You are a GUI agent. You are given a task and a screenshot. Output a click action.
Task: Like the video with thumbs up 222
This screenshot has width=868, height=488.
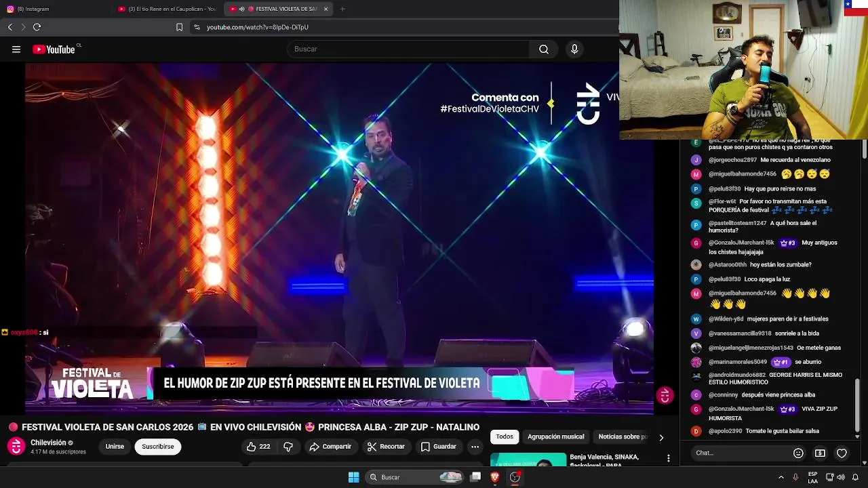tap(258, 447)
